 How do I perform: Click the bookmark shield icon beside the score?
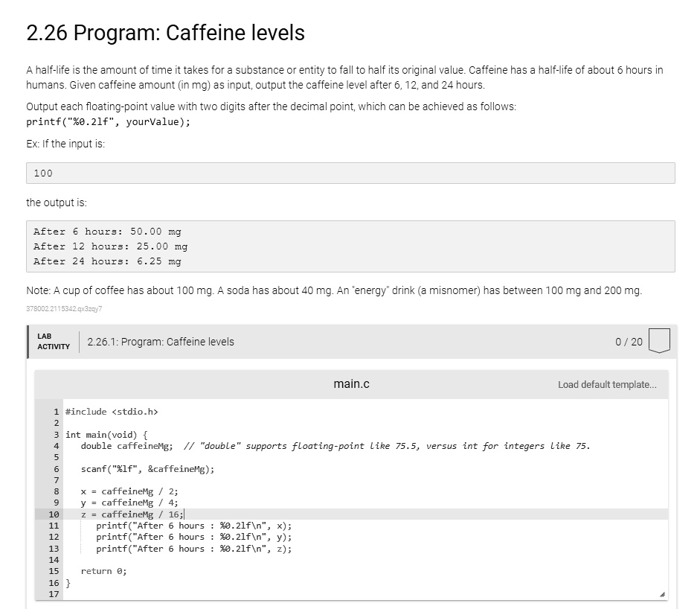tap(661, 341)
